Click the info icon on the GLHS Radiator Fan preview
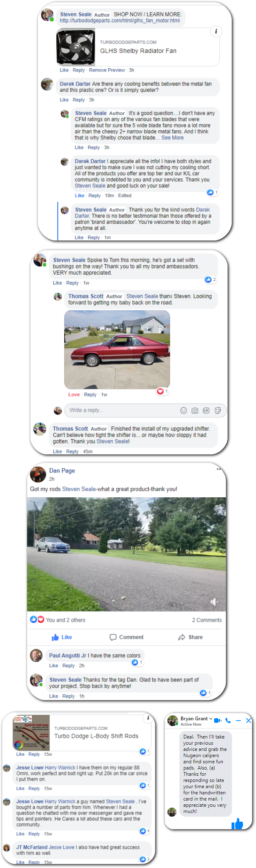This screenshot has height=868, width=256. 215,31
